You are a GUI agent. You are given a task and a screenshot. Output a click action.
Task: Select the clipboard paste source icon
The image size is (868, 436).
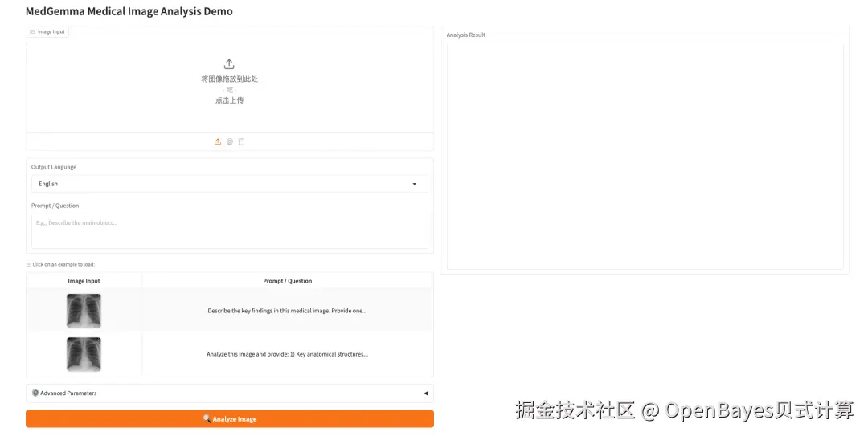click(x=241, y=141)
